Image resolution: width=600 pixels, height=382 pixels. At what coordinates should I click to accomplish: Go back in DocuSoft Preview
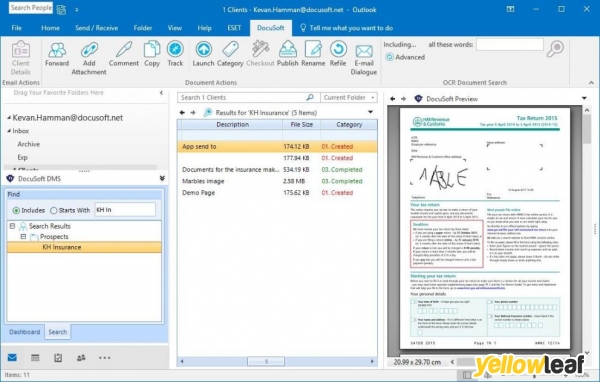point(393,99)
